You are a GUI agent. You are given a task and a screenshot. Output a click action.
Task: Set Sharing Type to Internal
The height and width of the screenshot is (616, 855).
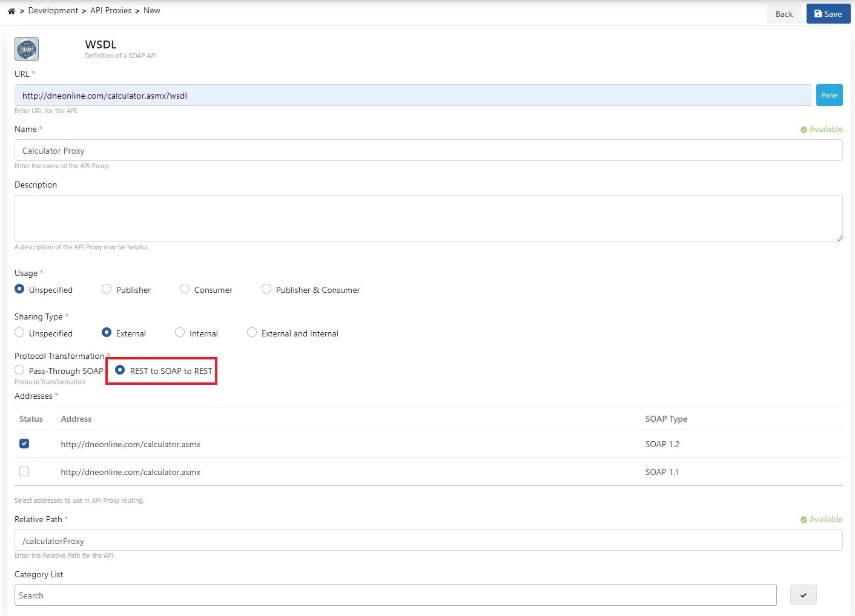tap(180, 333)
